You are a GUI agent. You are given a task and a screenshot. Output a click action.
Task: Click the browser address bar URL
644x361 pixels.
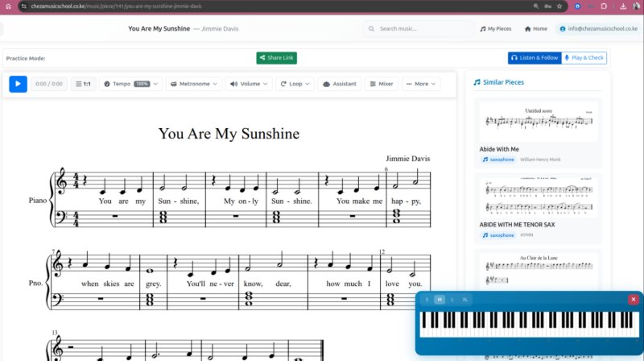coord(116,6)
